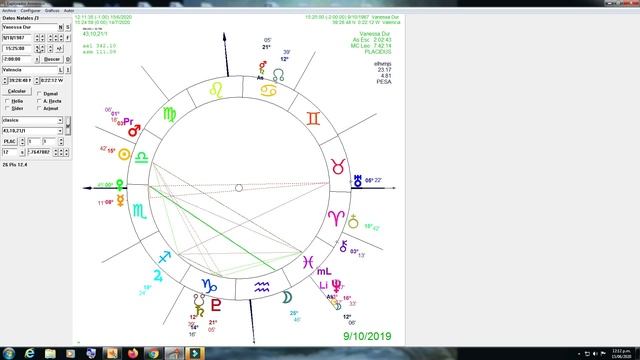Click the Calcular button
Screen dimensions: 640x360
(17, 91)
